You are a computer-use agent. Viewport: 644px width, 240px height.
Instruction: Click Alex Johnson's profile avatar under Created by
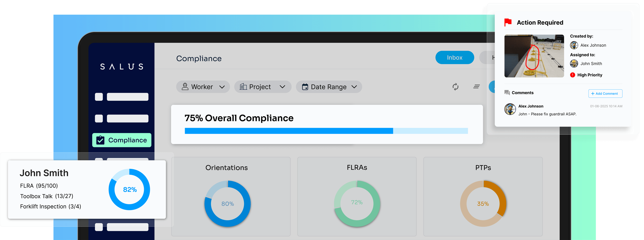[574, 45]
